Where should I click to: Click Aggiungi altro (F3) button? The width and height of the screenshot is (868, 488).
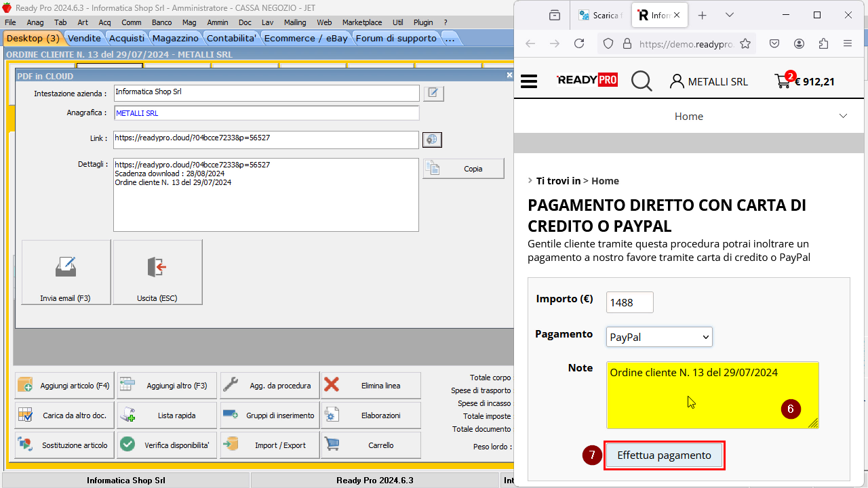pyautogui.click(x=167, y=386)
